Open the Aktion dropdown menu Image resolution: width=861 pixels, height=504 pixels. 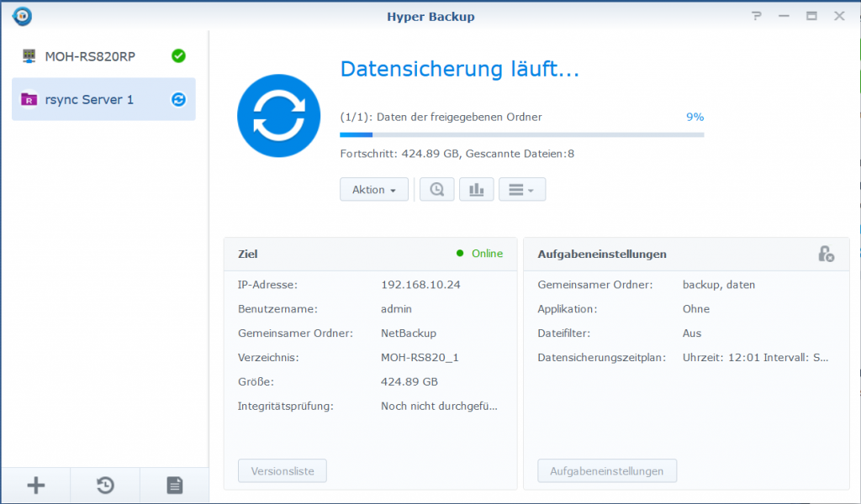point(373,189)
